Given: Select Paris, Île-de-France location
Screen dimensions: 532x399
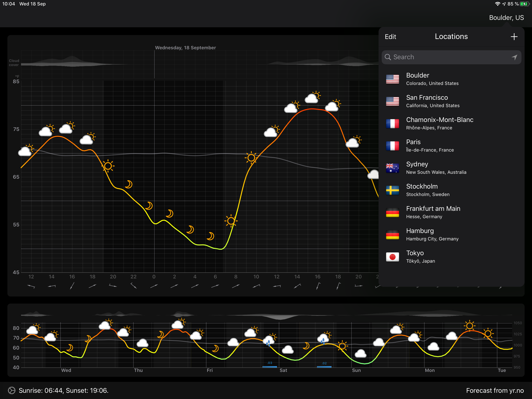Looking at the screenshot, I should [x=430, y=146].
